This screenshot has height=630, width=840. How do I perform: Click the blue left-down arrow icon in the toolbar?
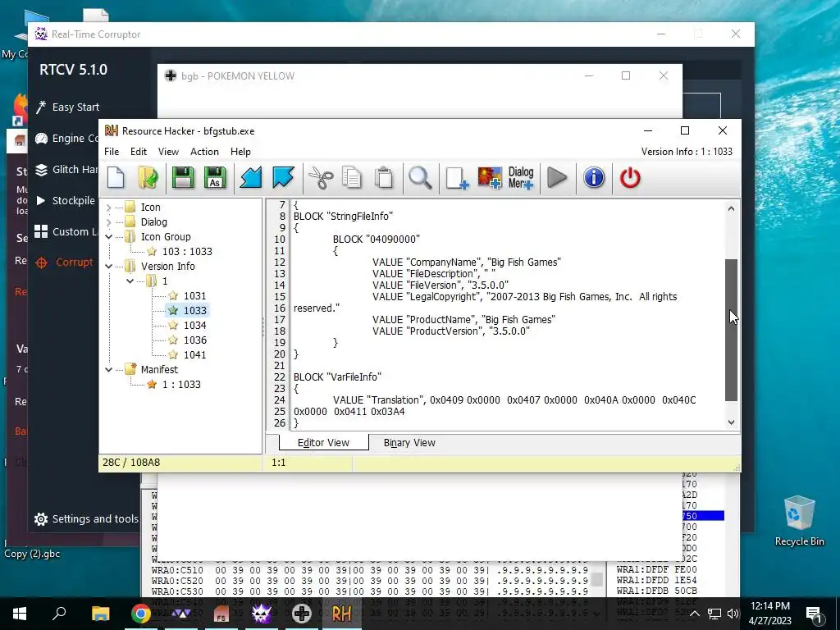pyautogui.click(x=251, y=178)
